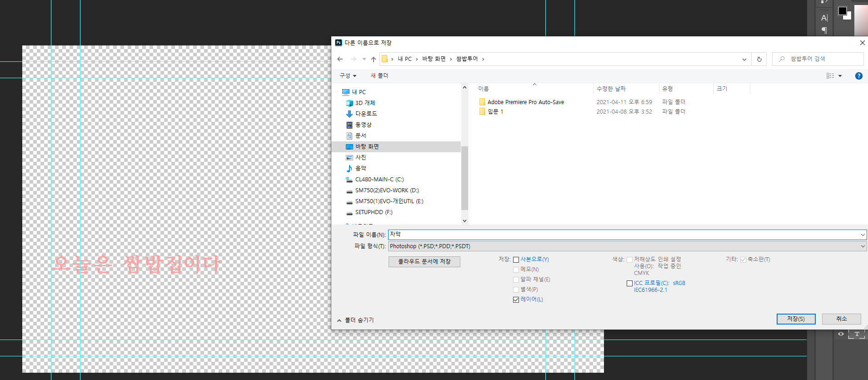The image size is (868, 380).
Task: Create 새 폴더 in dialog
Action: click(x=379, y=76)
